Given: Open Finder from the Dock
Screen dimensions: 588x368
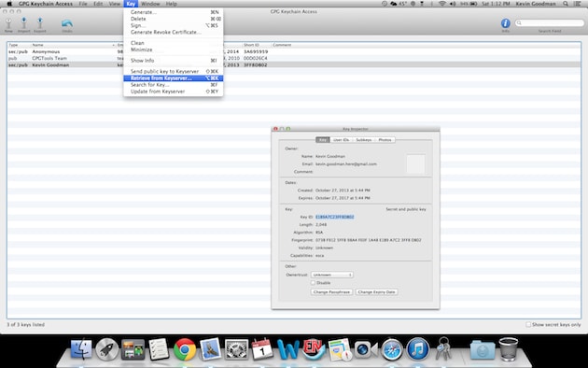Looking at the screenshot, I should (81, 349).
